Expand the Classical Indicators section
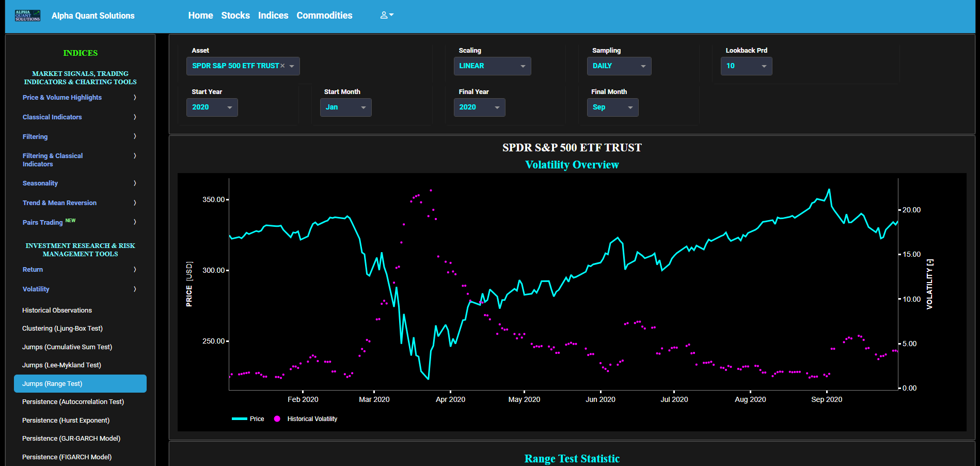 tap(80, 117)
